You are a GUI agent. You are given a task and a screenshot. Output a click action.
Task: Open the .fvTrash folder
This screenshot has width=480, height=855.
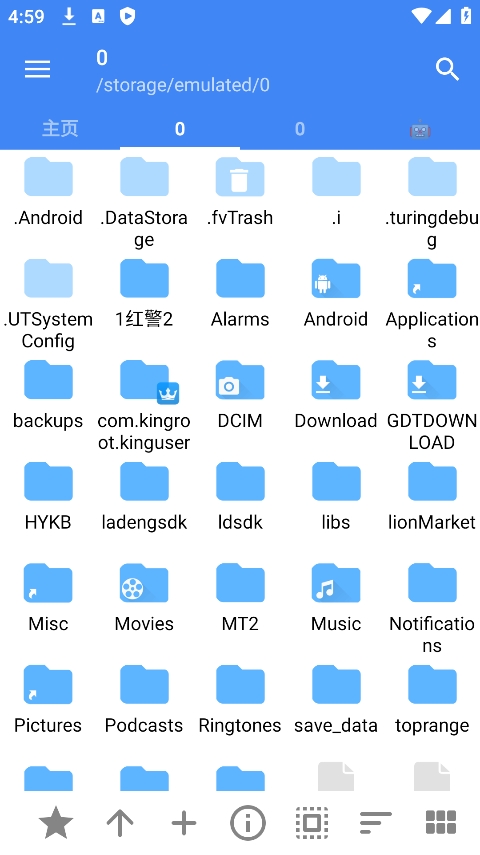(x=240, y=192)
